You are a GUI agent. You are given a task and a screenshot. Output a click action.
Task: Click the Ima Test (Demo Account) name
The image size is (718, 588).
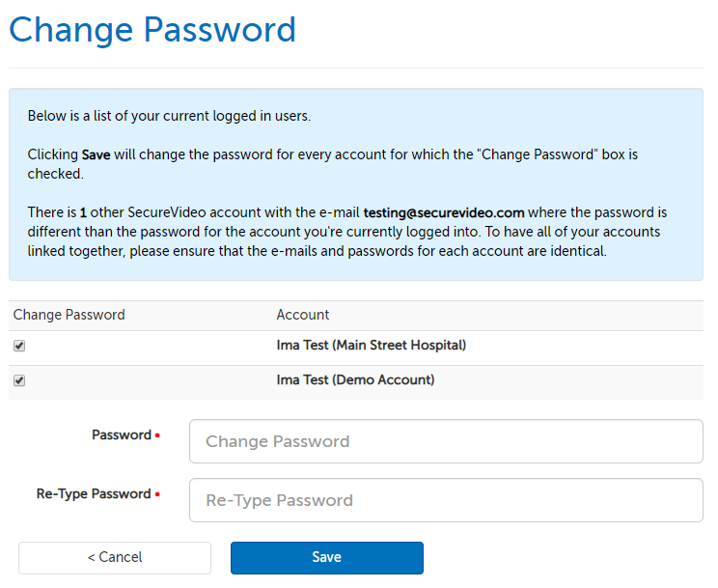[x=355, y=380]
